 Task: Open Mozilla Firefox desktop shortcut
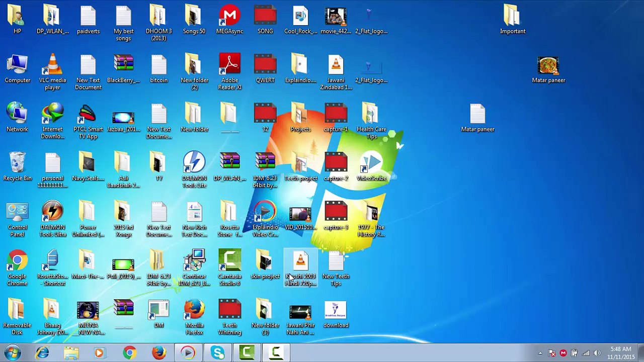[x=194, y=317]
